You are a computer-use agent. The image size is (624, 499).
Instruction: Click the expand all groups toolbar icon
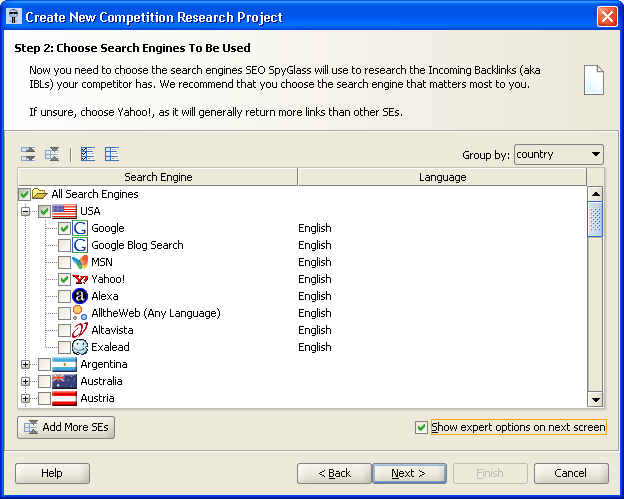point(28,154)
